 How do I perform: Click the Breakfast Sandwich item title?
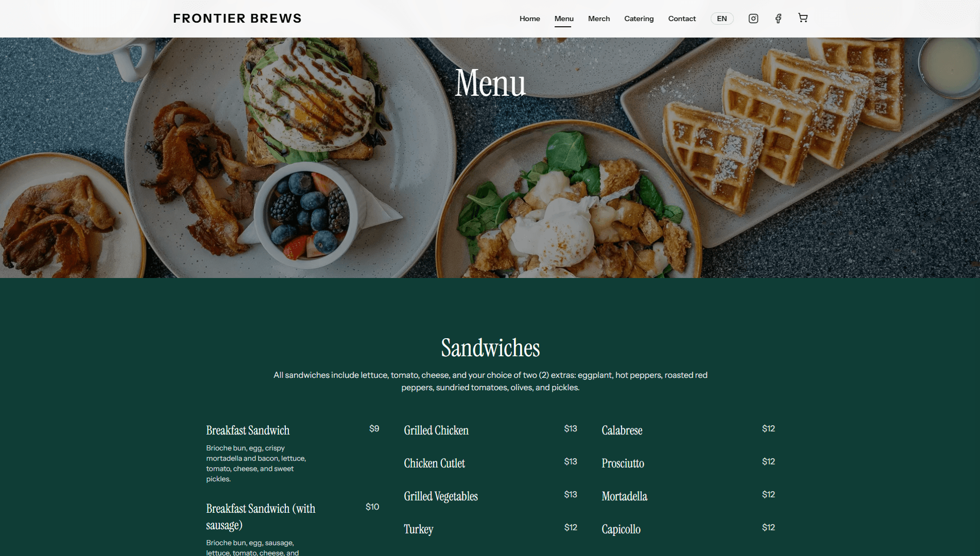248,430
